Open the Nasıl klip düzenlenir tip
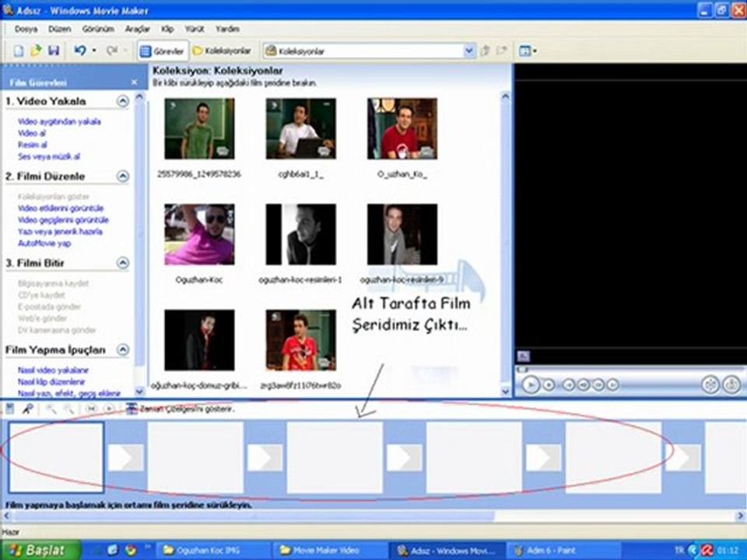Viewport: 747px width, 560px height. [x=51, y=382]
